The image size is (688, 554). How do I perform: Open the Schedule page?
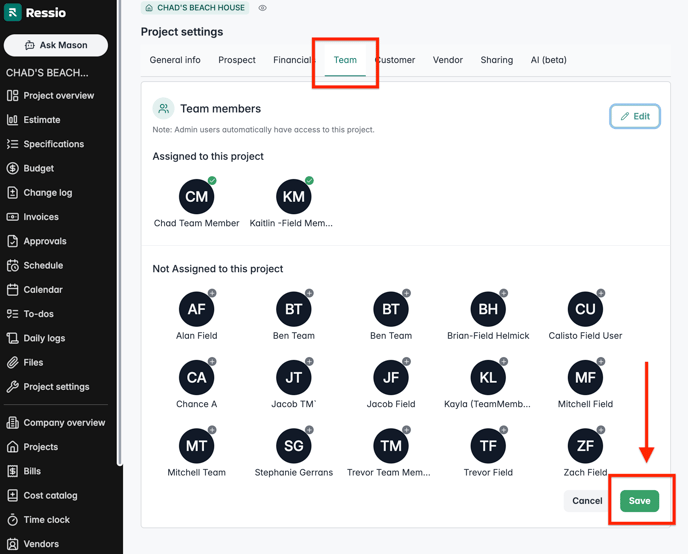tap(42, 265)
